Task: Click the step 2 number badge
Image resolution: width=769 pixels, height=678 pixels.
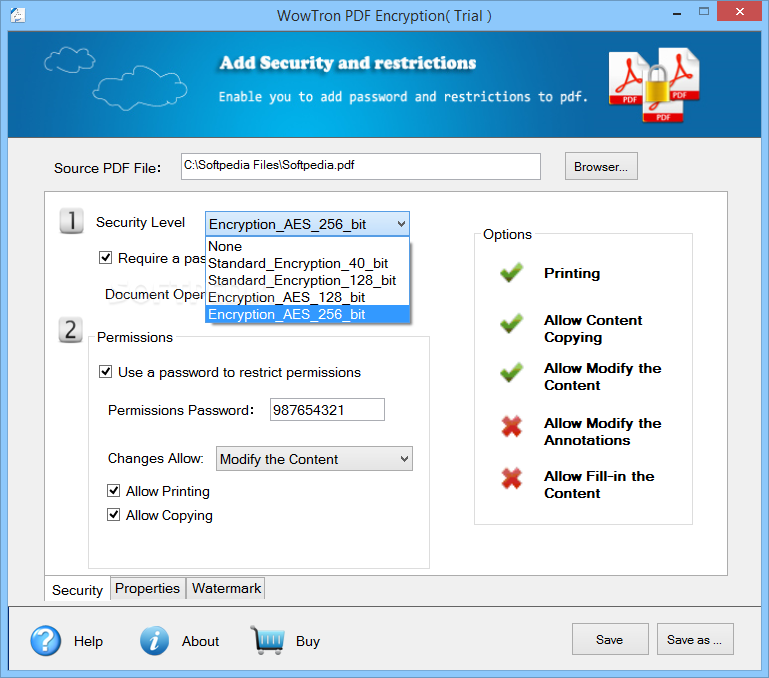Action: coord(71,330)
